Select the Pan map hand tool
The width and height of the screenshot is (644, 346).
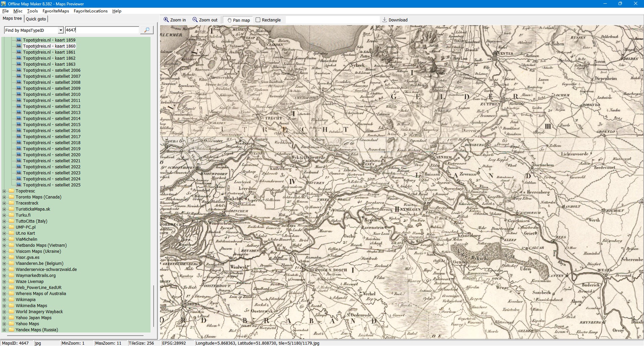point(229,20)
